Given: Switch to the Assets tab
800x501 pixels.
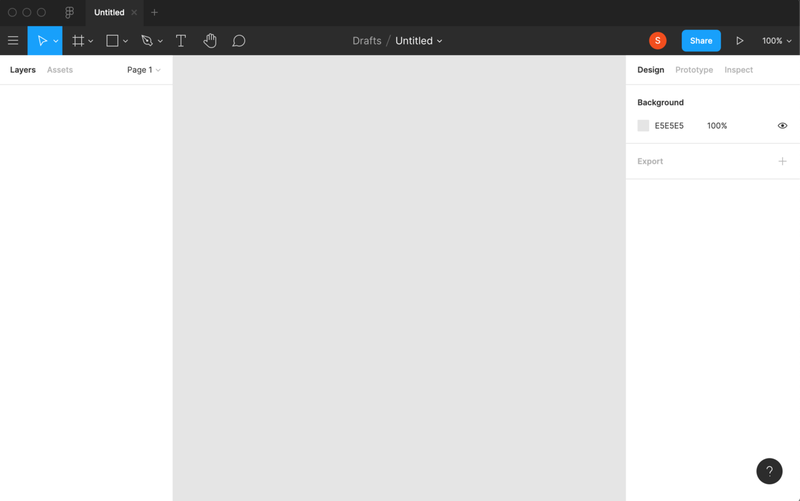Looking at the screenshot, I should pos(60,70).
